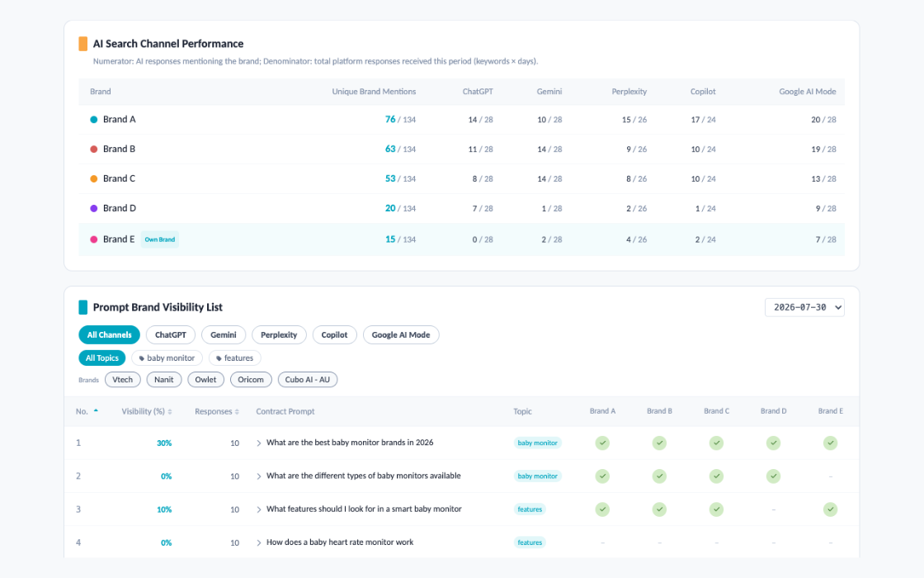Image resolution: width=924 pixels, height=578 pixels.
Task: Click the Unique Brand Mentions column header
Action: pyautogui.click(x=374, y=92)
